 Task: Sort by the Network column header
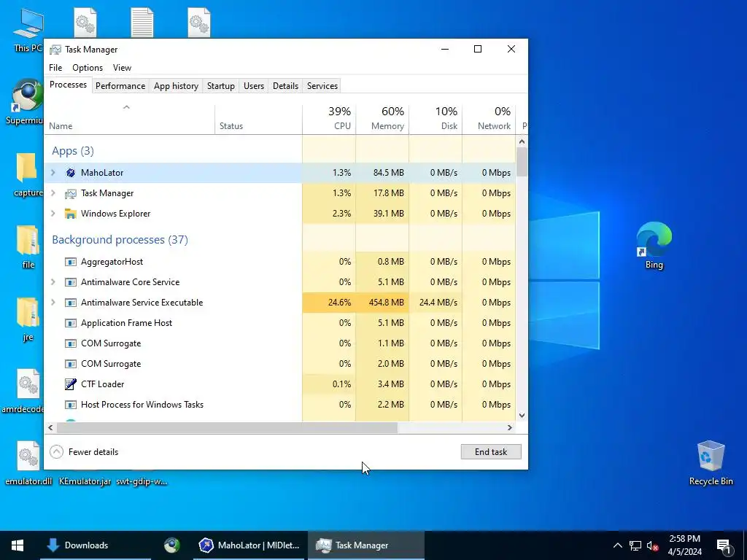(x=489, y=119)
